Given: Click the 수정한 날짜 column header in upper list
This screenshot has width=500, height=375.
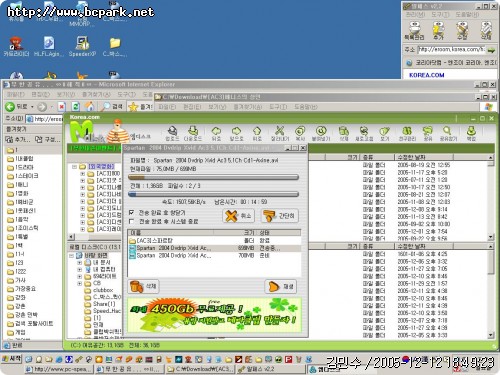Looking at the screenshot, I should click(x=423, y=157).
